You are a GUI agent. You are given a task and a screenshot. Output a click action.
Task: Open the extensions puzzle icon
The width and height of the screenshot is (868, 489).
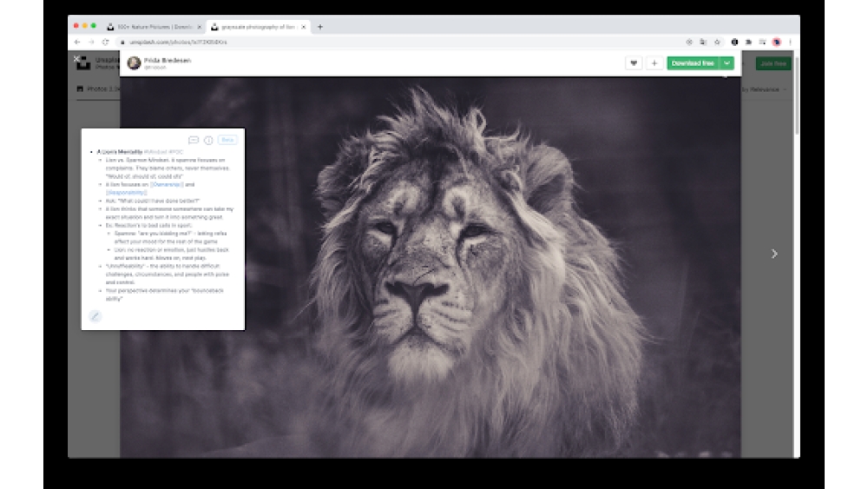pyautogui.click(x=748, y=42)
